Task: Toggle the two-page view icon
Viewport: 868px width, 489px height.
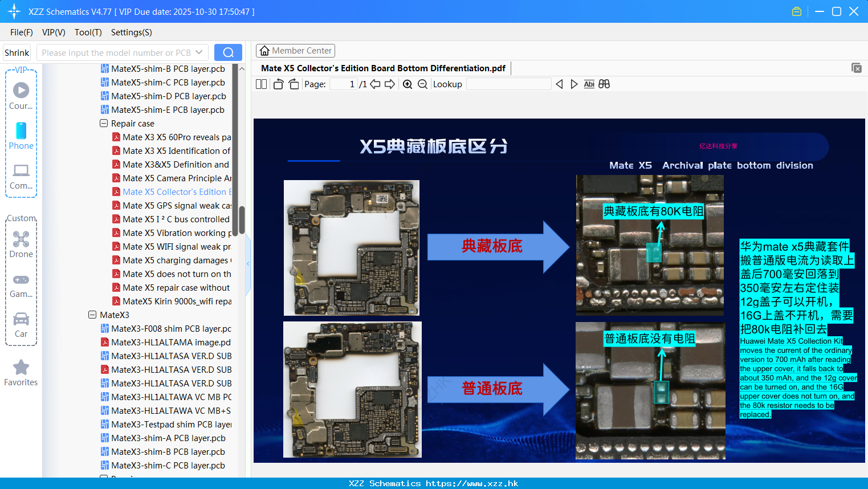Action: (x=261, y=84)
